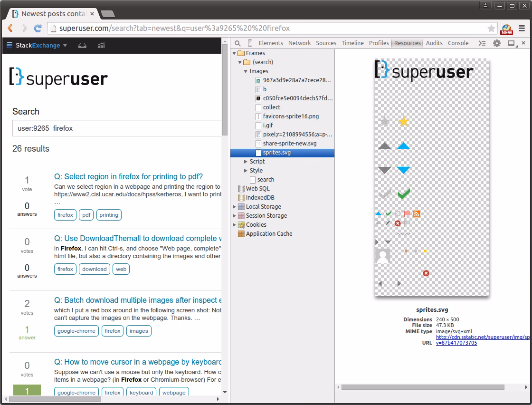Click the Application Cache icon
532x405 pixels.
pos(241,233)
